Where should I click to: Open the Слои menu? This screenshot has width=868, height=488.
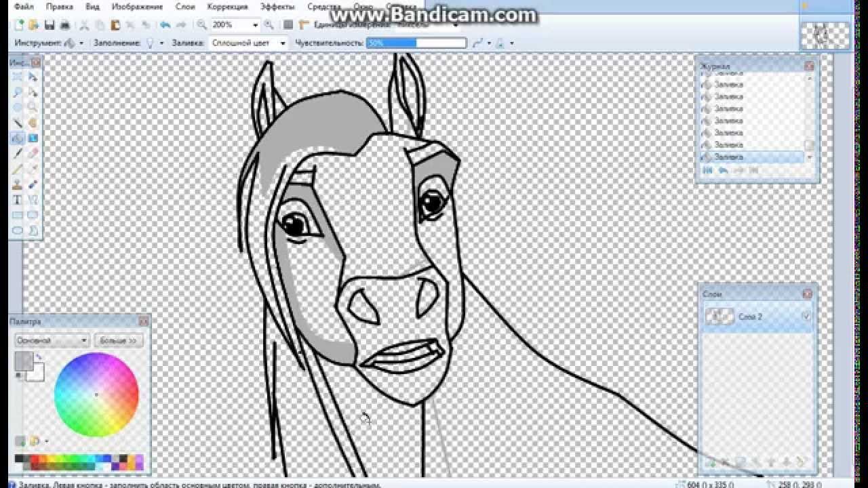[x=185, y=7]
